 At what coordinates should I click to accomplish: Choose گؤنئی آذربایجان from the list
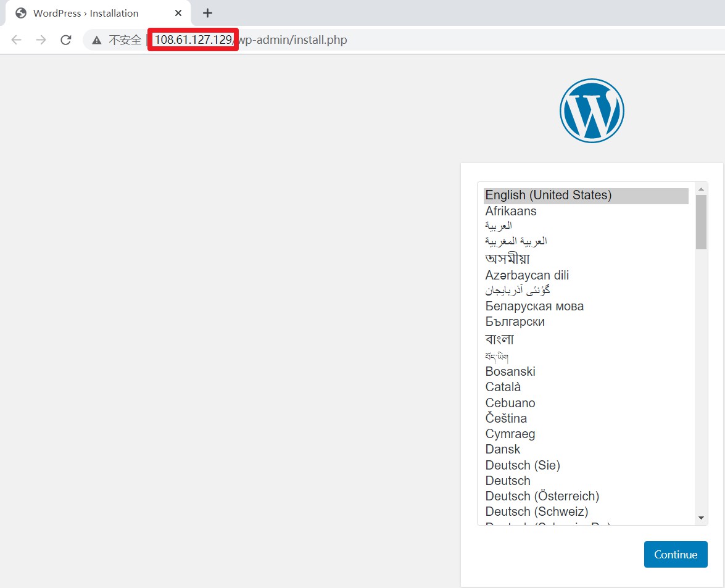tap(586, 291)
